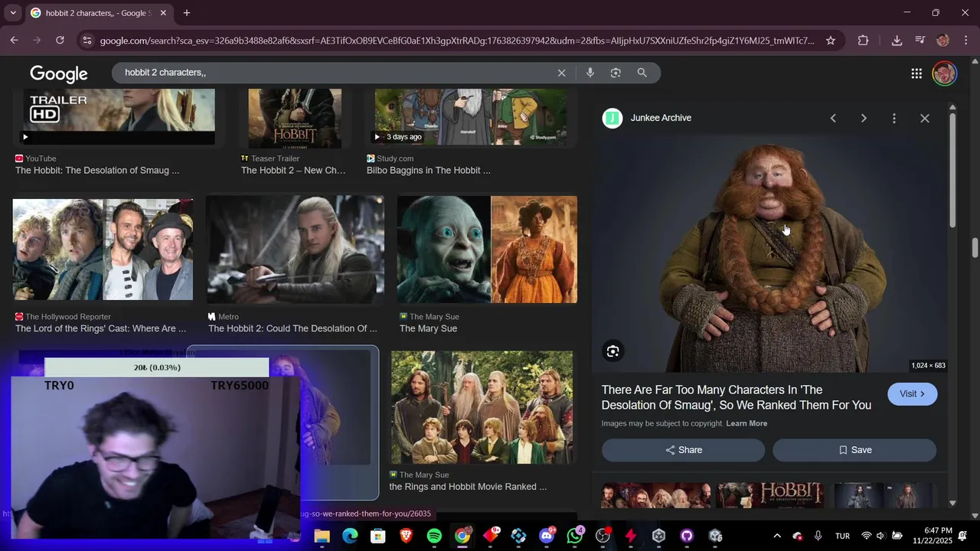Open Microsoft Store from the taskbar
This screenshot has width=980, height=551.
click(x=378, y=536)
